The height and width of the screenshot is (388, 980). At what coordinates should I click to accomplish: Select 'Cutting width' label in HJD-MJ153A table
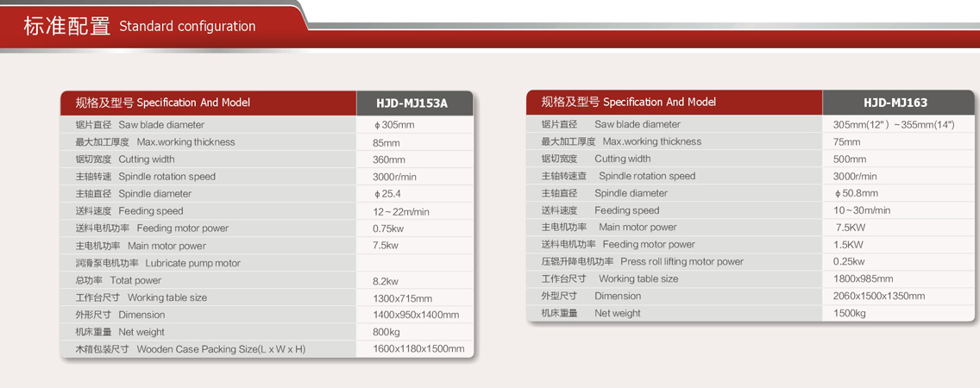click(147, 160)
